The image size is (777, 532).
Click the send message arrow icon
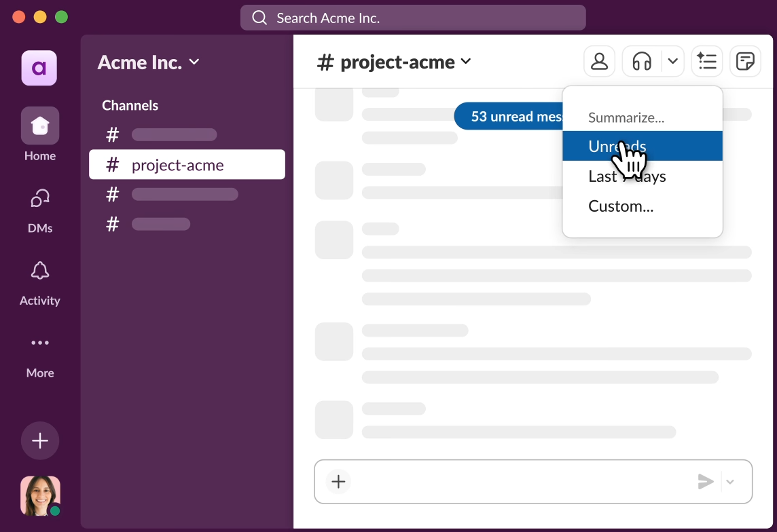pos(706,482)
